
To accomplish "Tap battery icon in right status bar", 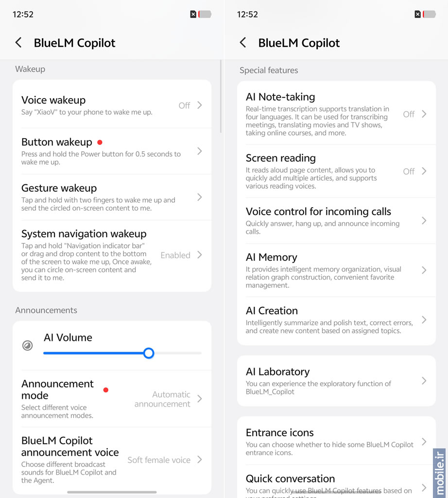I will [x=430, y=14].
